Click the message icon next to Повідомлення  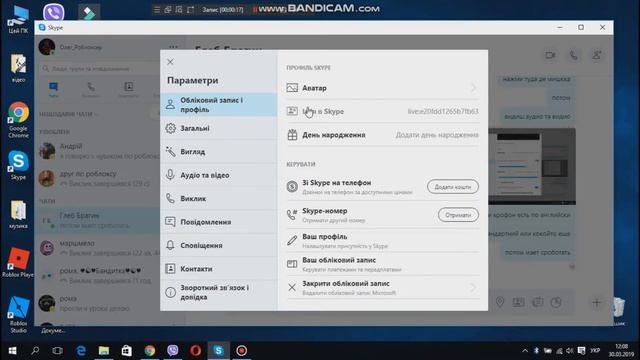click(171, 222)
